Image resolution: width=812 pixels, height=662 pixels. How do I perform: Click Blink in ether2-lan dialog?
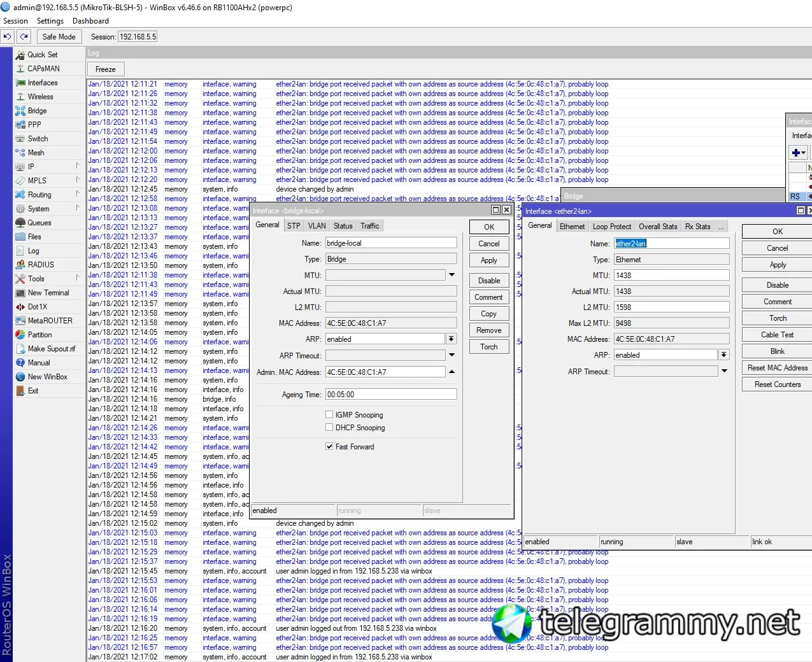pyautogui.click(x=777, y=351)
